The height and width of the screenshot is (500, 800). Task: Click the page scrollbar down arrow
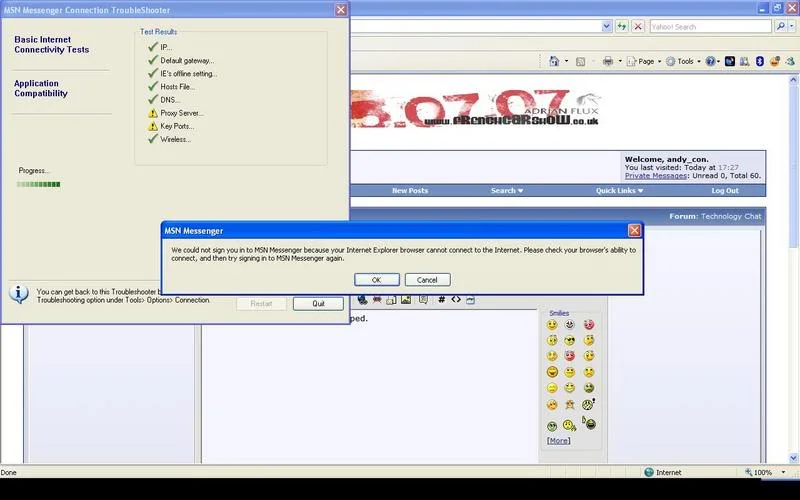coord(793,458)
